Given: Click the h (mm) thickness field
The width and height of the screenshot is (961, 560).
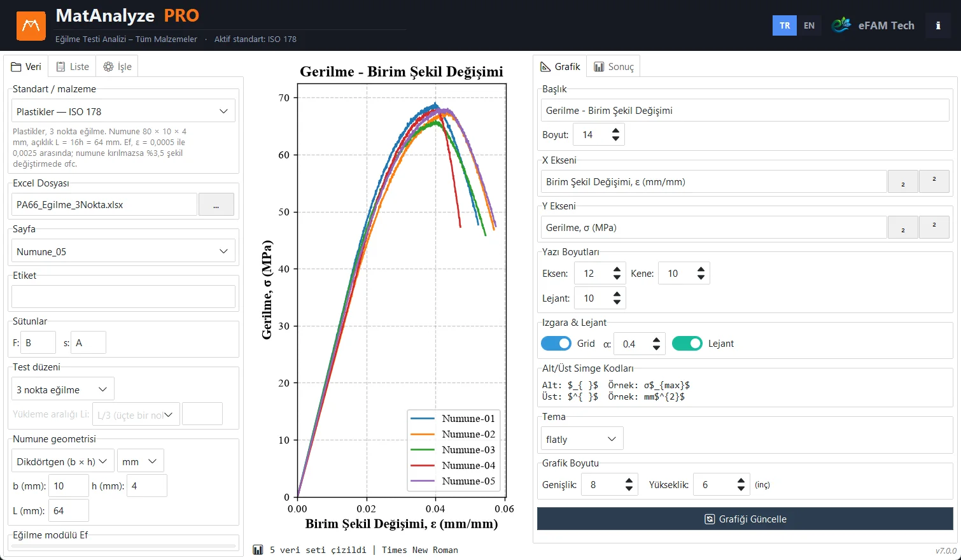Looking at the screenshot, I should tap(148, 486).
